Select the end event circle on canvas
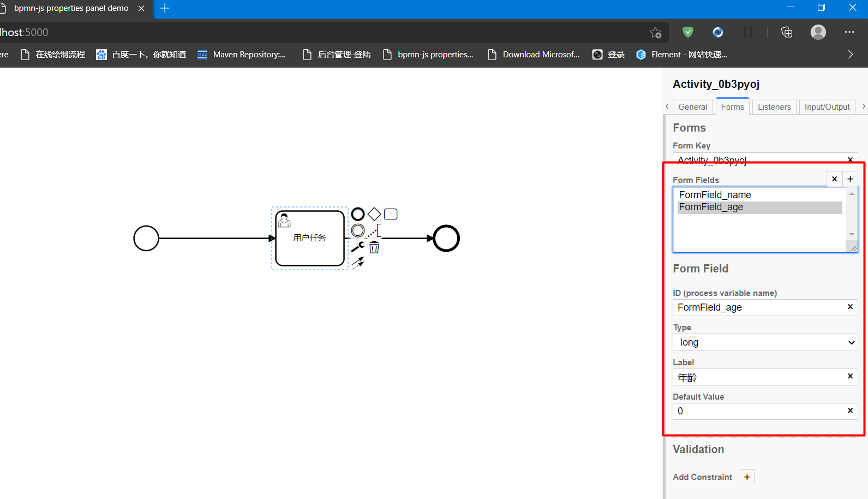 446,239
